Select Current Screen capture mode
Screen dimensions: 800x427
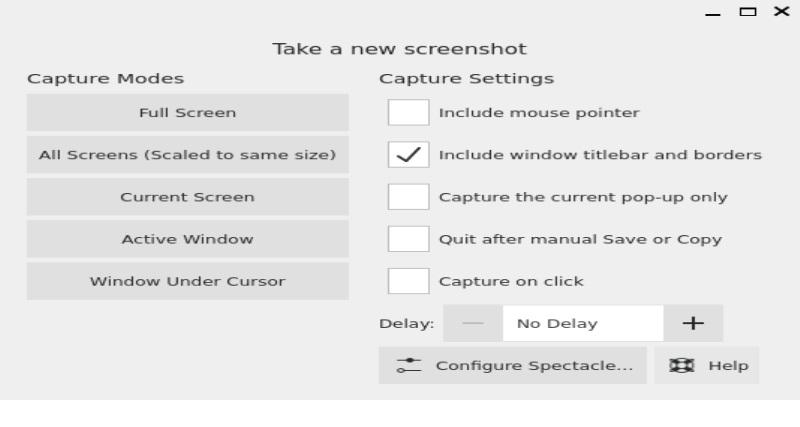tap(187, 197)
